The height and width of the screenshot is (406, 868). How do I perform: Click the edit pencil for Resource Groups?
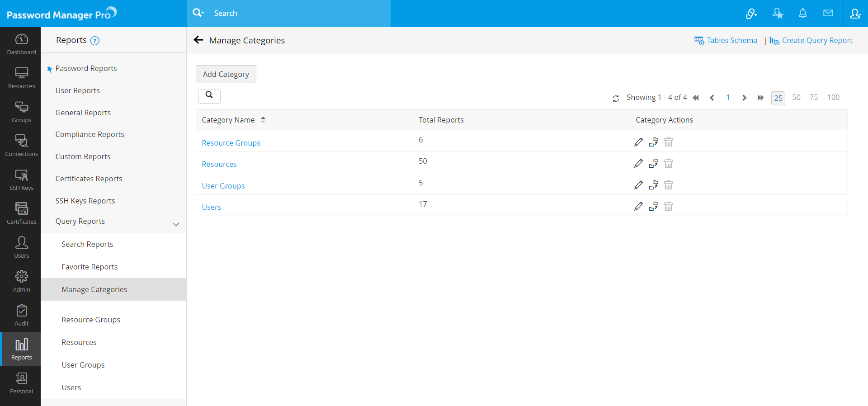(x=638, y=142)
